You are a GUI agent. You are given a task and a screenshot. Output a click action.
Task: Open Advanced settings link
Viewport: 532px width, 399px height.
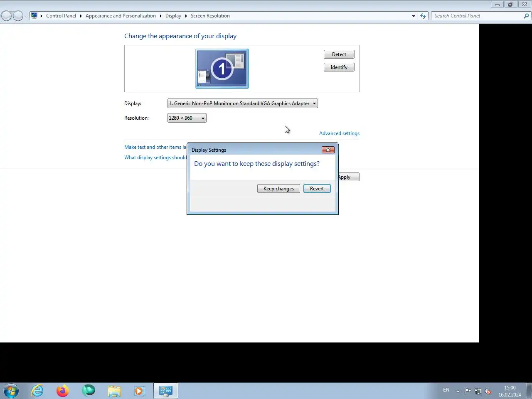[339, 133]
